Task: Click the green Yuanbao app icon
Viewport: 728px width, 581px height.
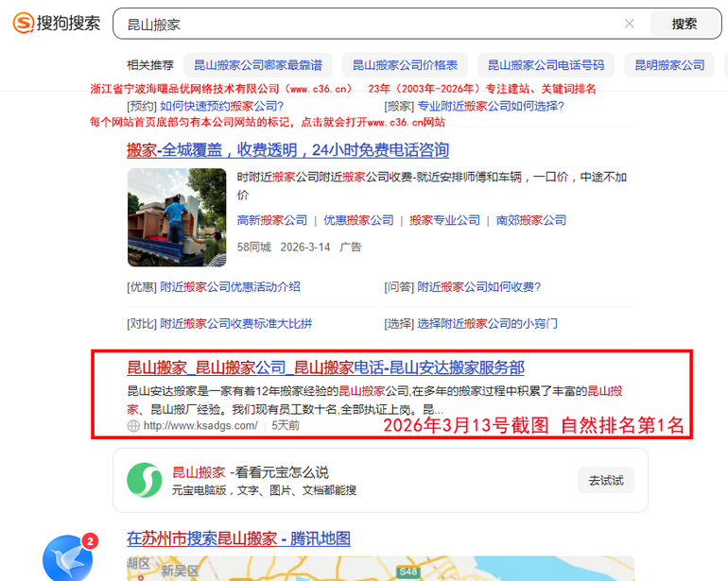Action: click(x=145, y=481)
